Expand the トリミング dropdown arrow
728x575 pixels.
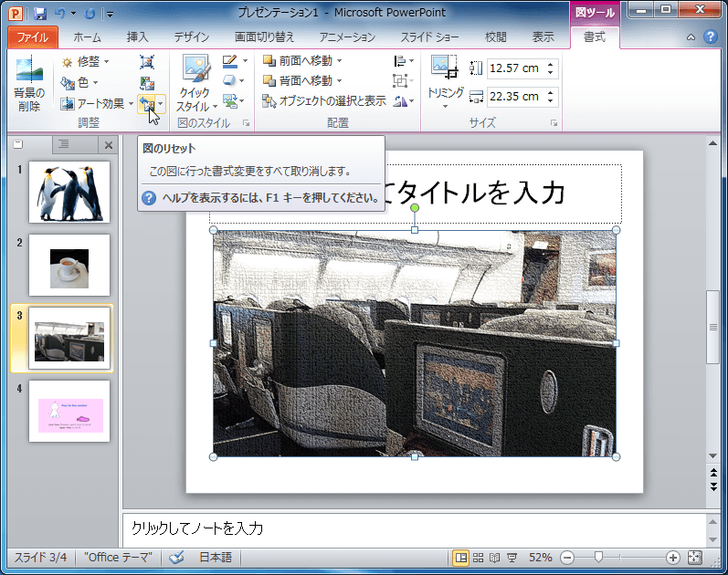pyautogui.click(x=445, y=106)
